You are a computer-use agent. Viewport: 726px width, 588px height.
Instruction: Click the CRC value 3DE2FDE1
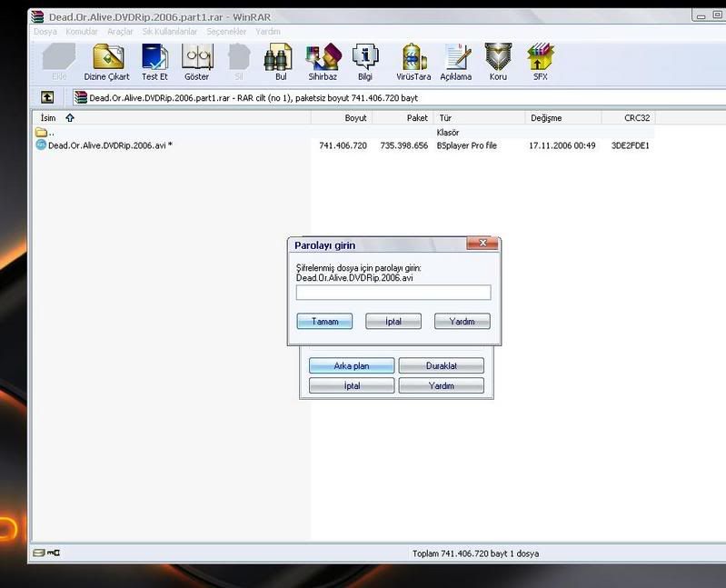click(631, 145)
